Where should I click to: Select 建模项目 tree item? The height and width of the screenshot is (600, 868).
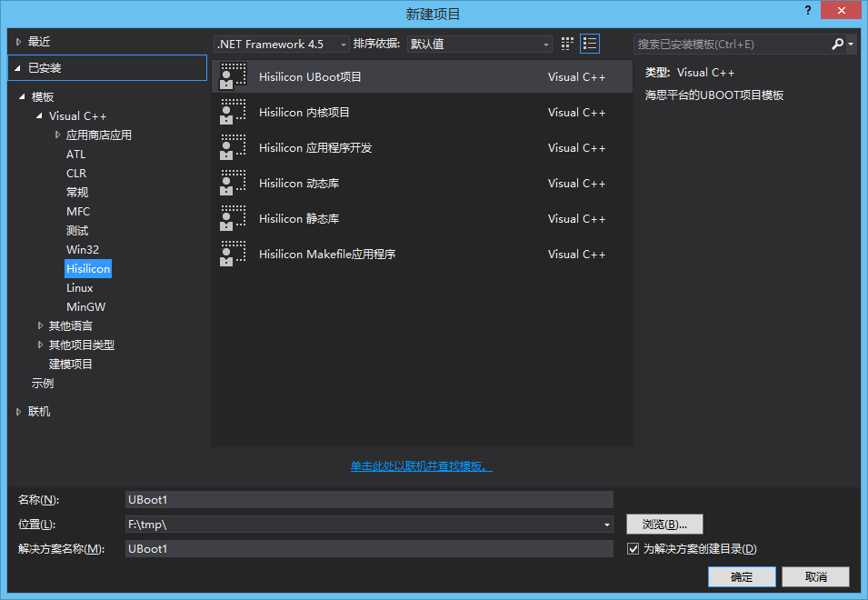(70, 365)
